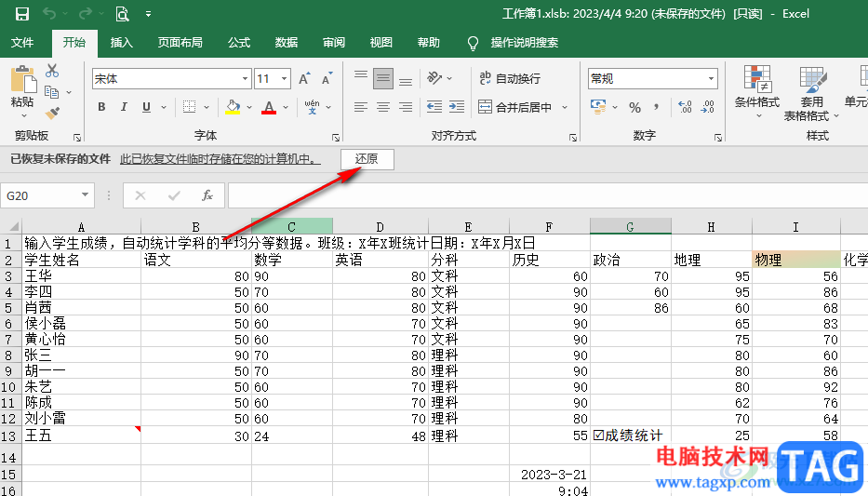
Task: Increase font size with the large A icon
Action: 304,78
